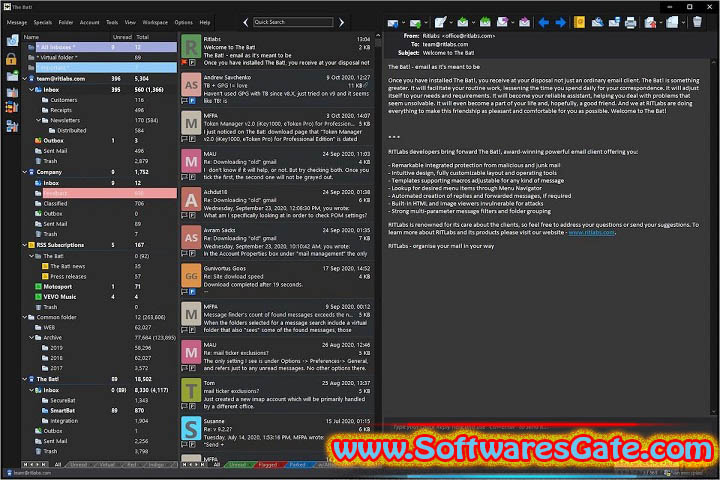Open dropdown arrow next to Reply icon
Viewport: 720px width, 480px height.
coord(473,23)
